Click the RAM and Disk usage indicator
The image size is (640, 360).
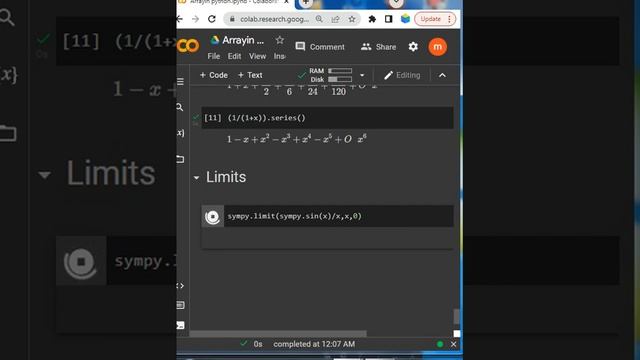click(331, 75)
